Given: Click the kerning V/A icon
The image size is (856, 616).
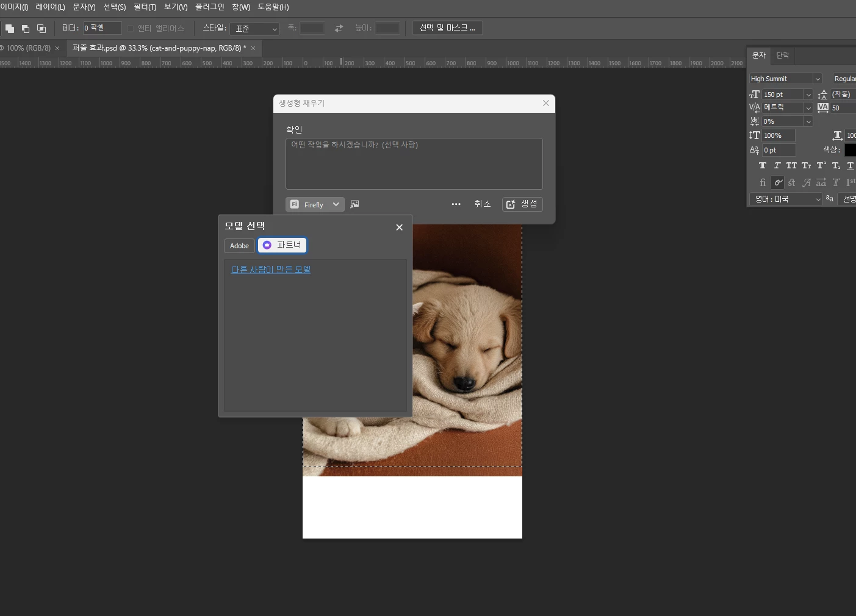Looking at the screenshot, I should [755, 107].
